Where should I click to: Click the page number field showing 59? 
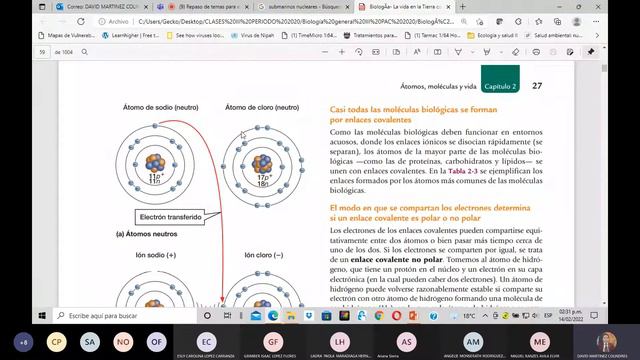pos(42,52)
